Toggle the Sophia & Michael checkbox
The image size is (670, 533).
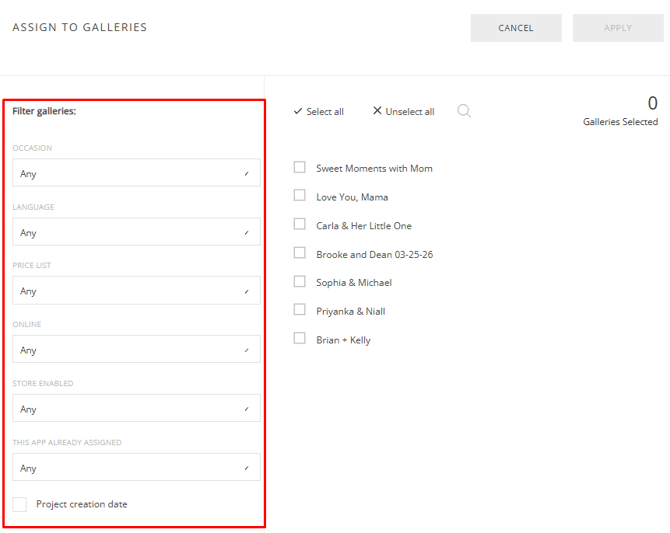click(x=299, y=282)
